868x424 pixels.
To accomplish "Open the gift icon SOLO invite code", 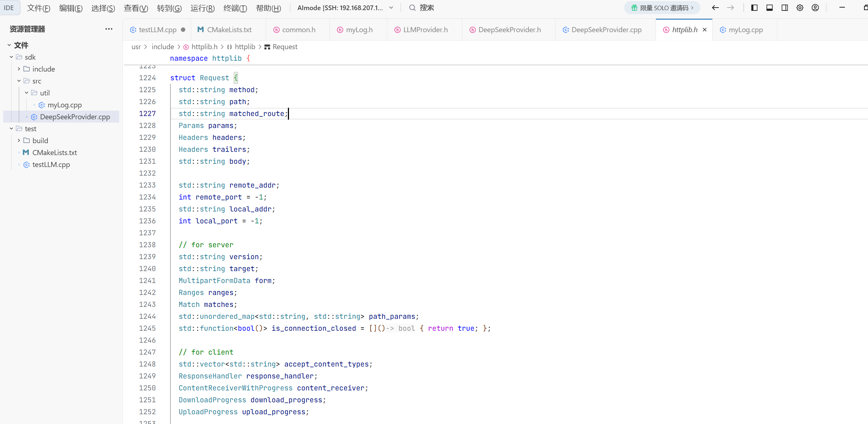I will click(x=634, y=8).
